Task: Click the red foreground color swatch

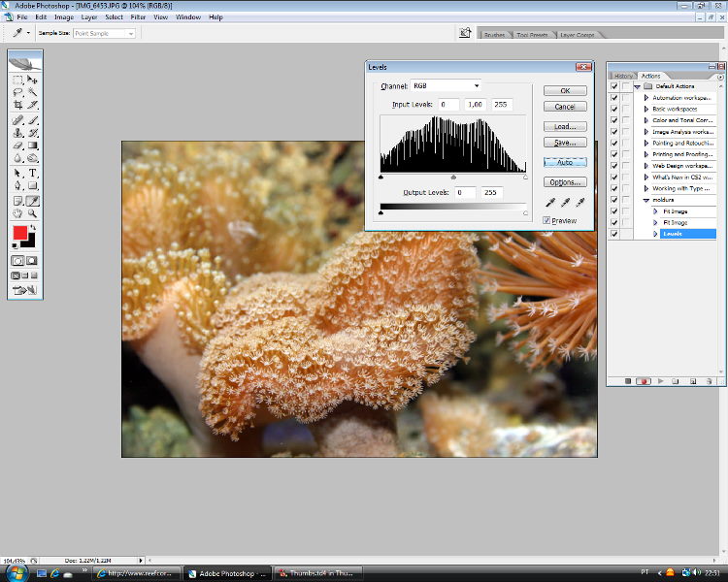Action: [19, 233]
